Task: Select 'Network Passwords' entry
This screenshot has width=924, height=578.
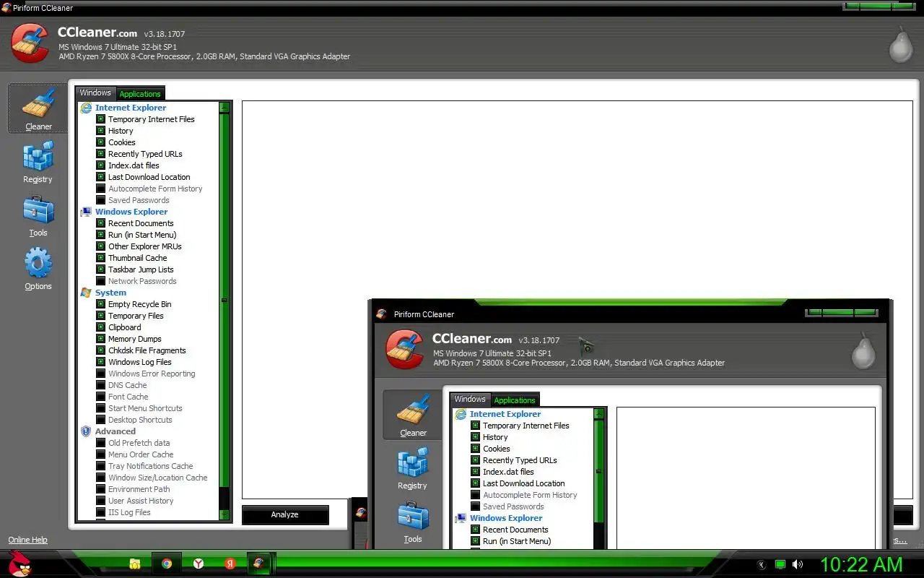Action: [142, 281]
